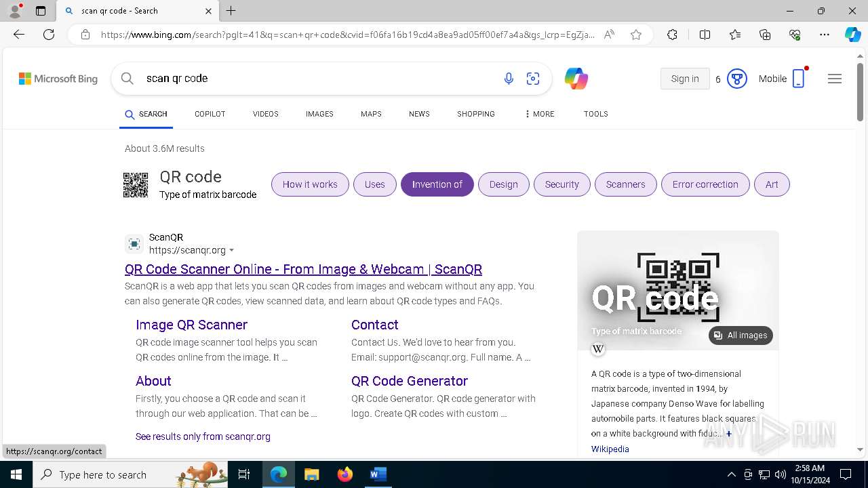Viewport: 868px width, 488px height.
Task: Open File Explorer from taskbar
Action: 312,474
